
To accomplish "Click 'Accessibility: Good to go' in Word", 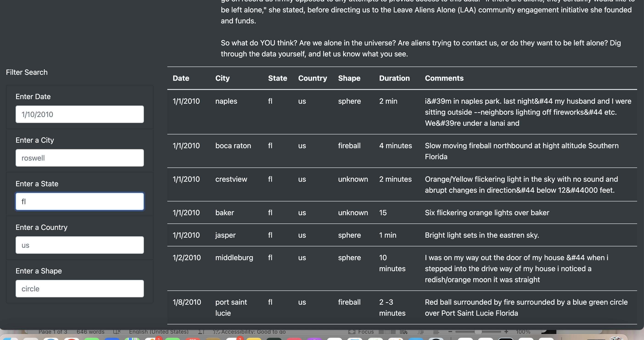I will 249,332.
